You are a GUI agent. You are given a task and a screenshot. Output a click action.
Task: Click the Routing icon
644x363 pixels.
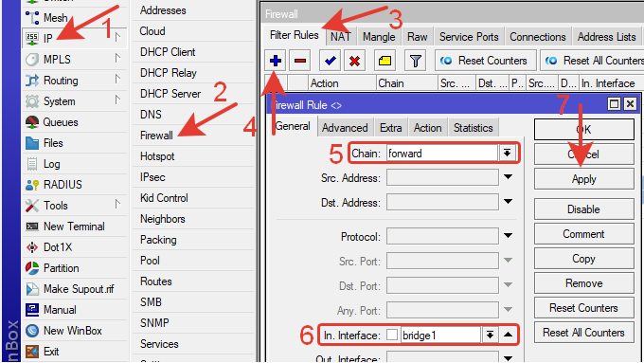pyautogui.click(x=32, y=81)
